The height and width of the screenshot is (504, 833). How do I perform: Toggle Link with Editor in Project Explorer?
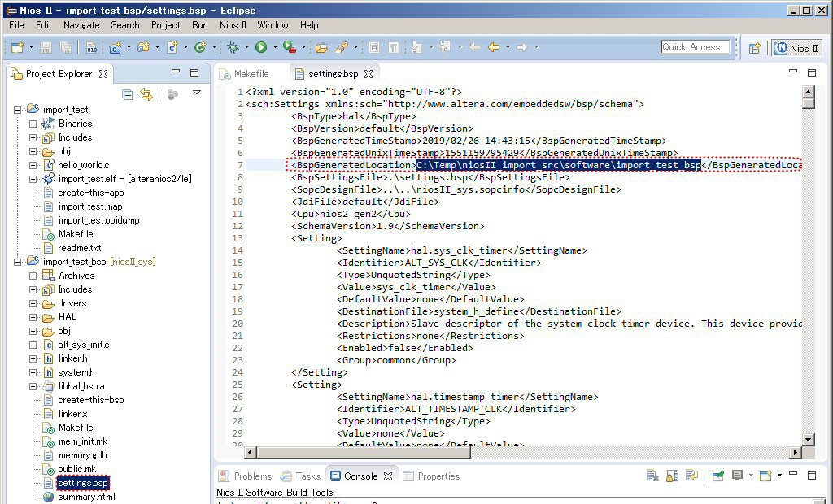[146, 95]
